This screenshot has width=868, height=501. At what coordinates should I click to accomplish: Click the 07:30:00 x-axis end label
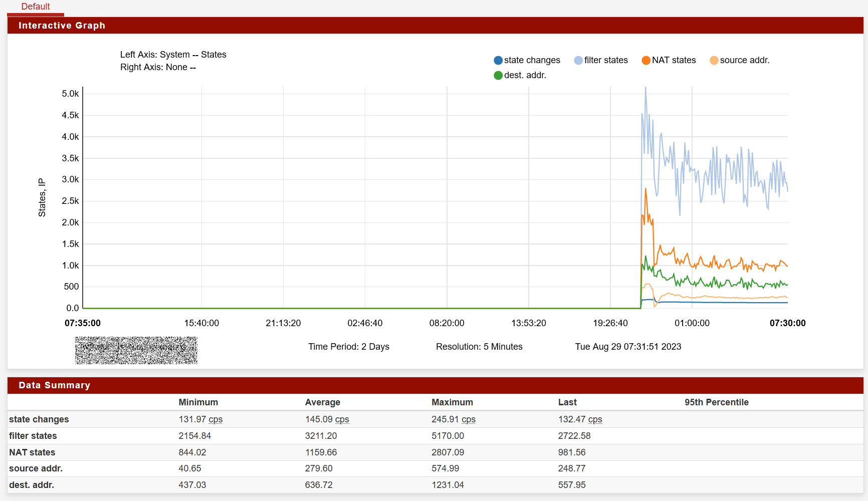(788, 323)
